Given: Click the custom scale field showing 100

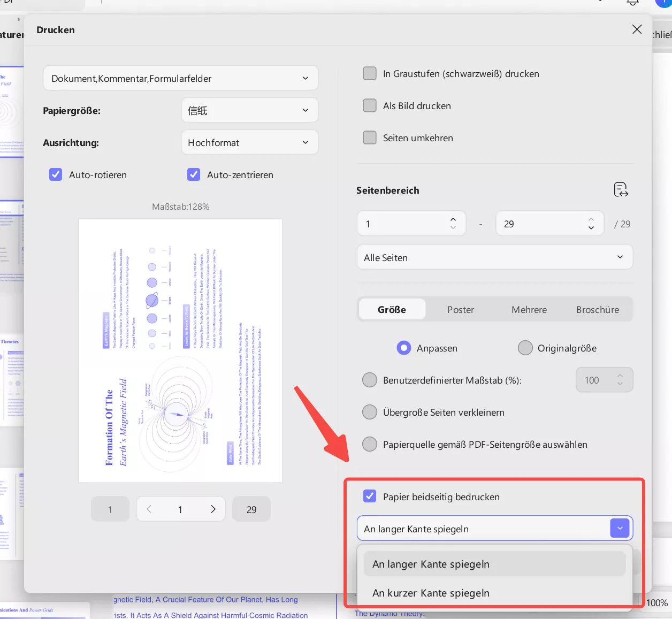Looking at the screenshot, I should pos(605,380).
